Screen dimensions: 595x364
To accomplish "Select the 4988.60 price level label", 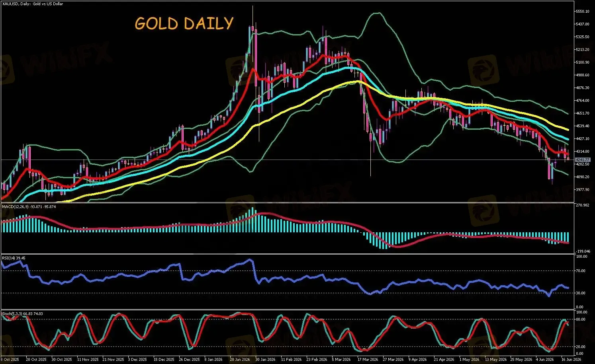I will 582,75.
